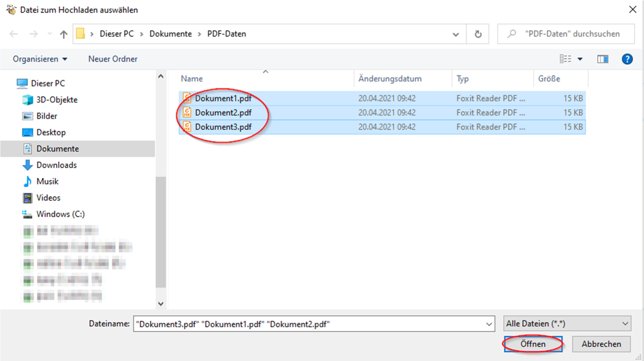Expand the address bar history dropdown

pyautogui.click(x=455, y=34)
